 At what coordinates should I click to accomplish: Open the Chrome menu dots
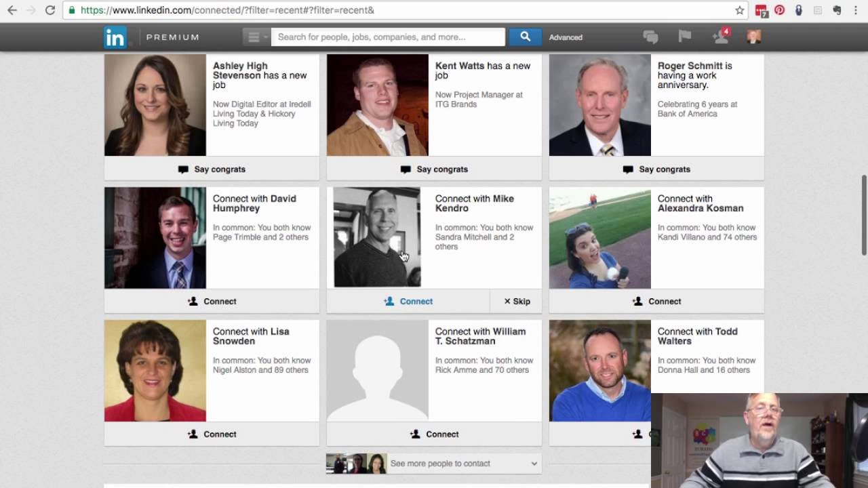coord(856,10)
